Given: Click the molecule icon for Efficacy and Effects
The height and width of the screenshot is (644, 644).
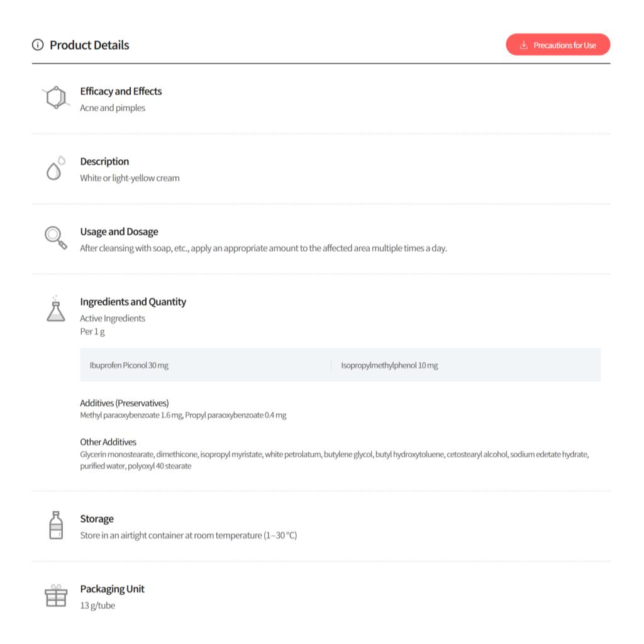Looking at the screenshot, I should tap(56, 97).
